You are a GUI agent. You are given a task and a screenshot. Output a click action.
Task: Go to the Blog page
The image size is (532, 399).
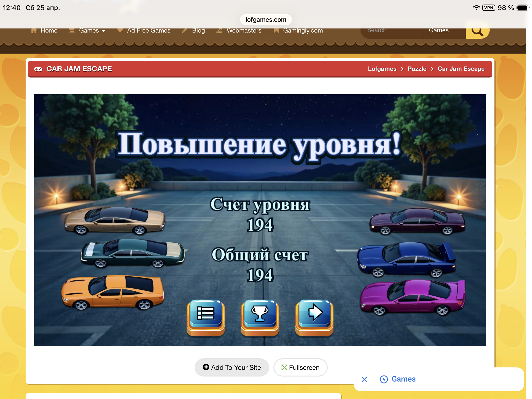(198, 31)
